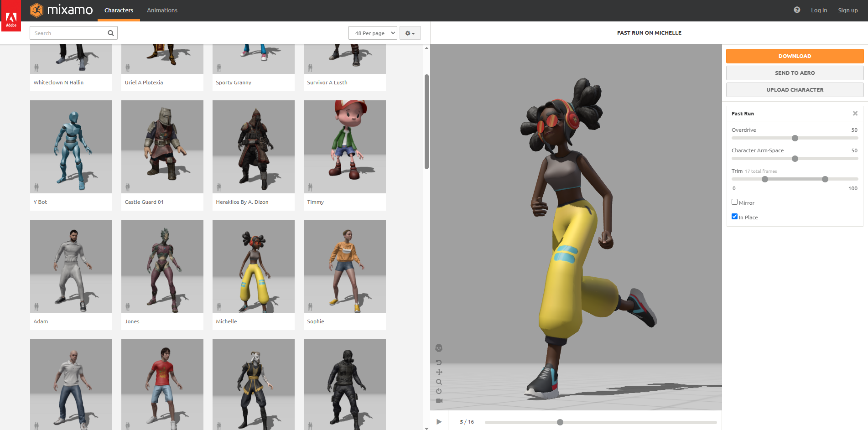Click the right Trim slider handle
Image resolution: width=868 pixels, height=430 pixels.
(825, 179)
